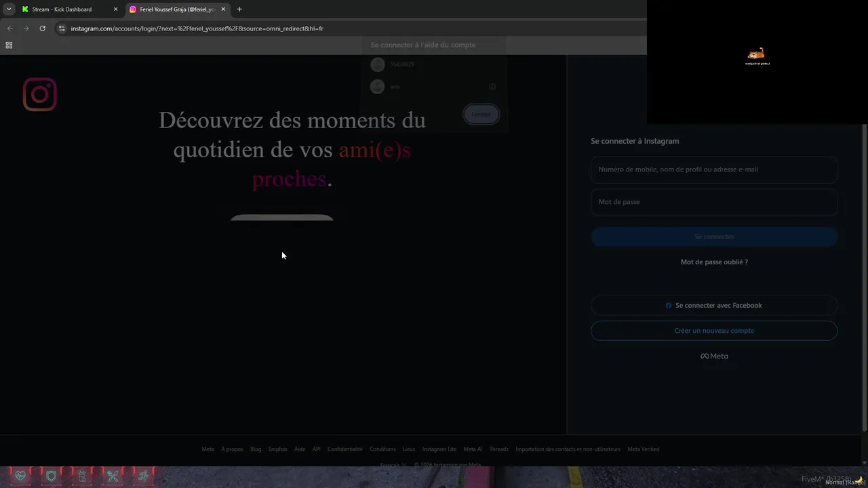
Task: Open the Meta footer link
Action: click(x=208, y=449)
